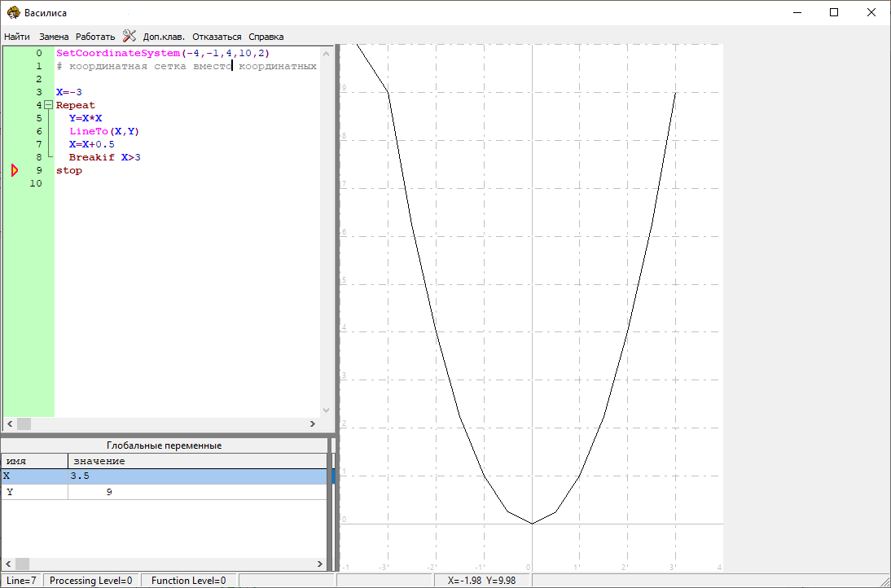891x588 pixels.
Task: Open the Справка help menu
Action: click(266, 37)
